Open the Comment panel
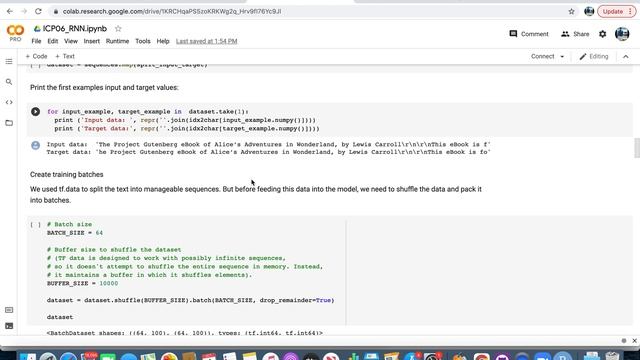This screenshot has width=640, height=360. click(529, 34)
